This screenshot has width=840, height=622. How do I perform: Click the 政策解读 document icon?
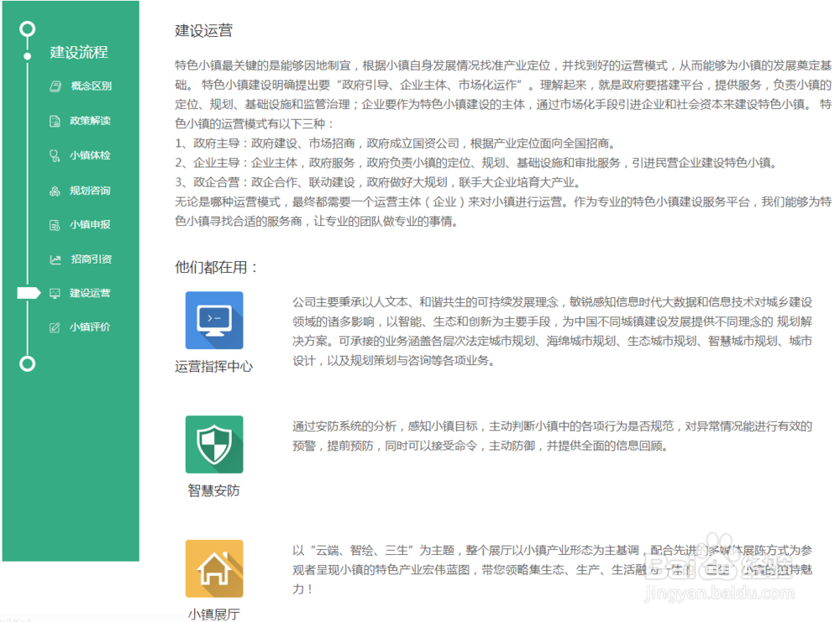(55, 121)
